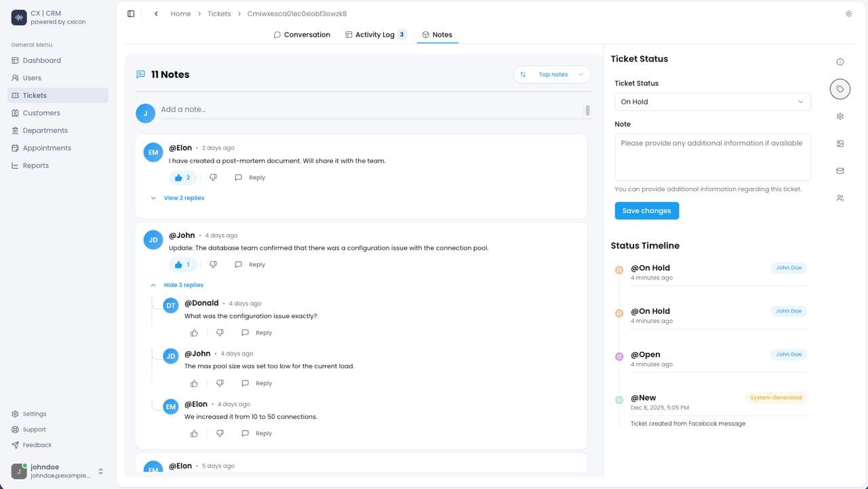Click Home in the breadcrumb
Screen dimensions: 868x489
[180, 14]
